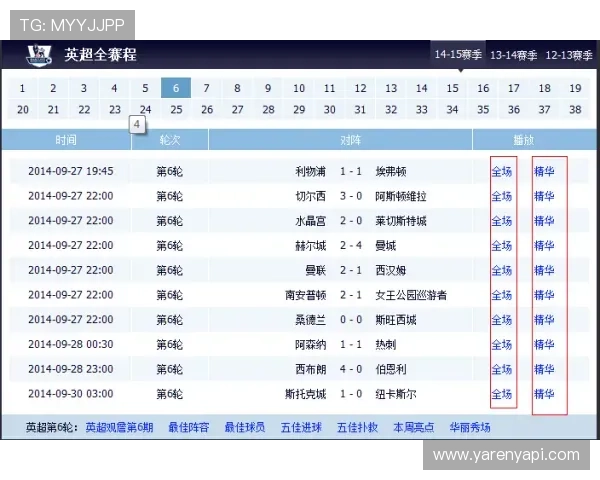Select round 27 in the round grid
This screenshot has height=480, width=600.
pyautogui.click(x=238, y=109)
